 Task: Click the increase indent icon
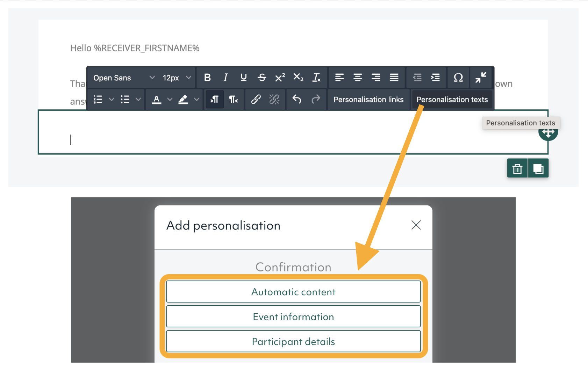436,78
